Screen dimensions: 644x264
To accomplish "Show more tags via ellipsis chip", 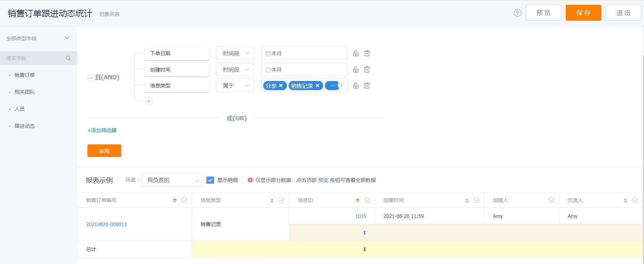I will [x=332, y=86].
